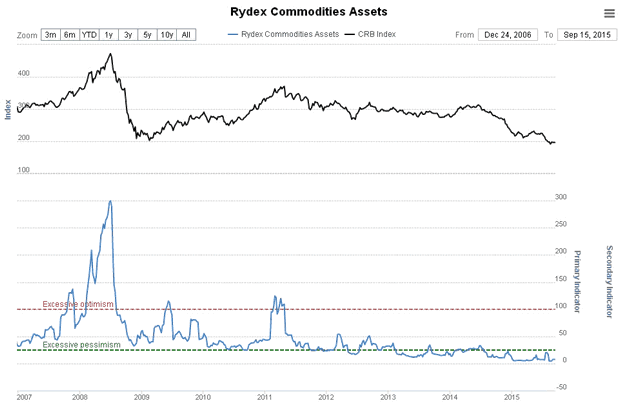Click the 400 value on Index axis
620x405 pixels.
(x=24, y=73)
